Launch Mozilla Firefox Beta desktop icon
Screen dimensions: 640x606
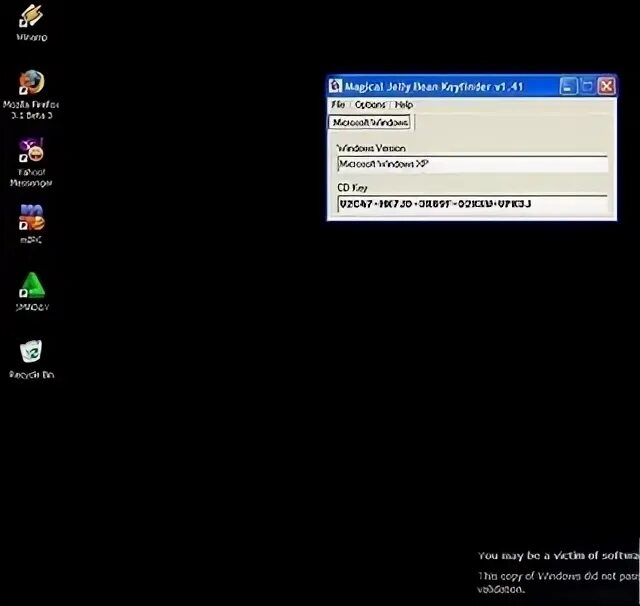(x=31, y=95)
